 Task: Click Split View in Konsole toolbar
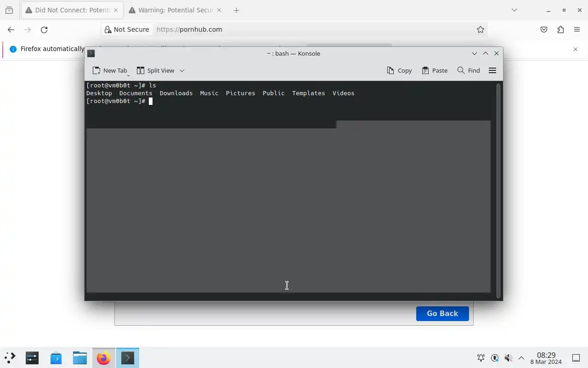click(155, 70)
